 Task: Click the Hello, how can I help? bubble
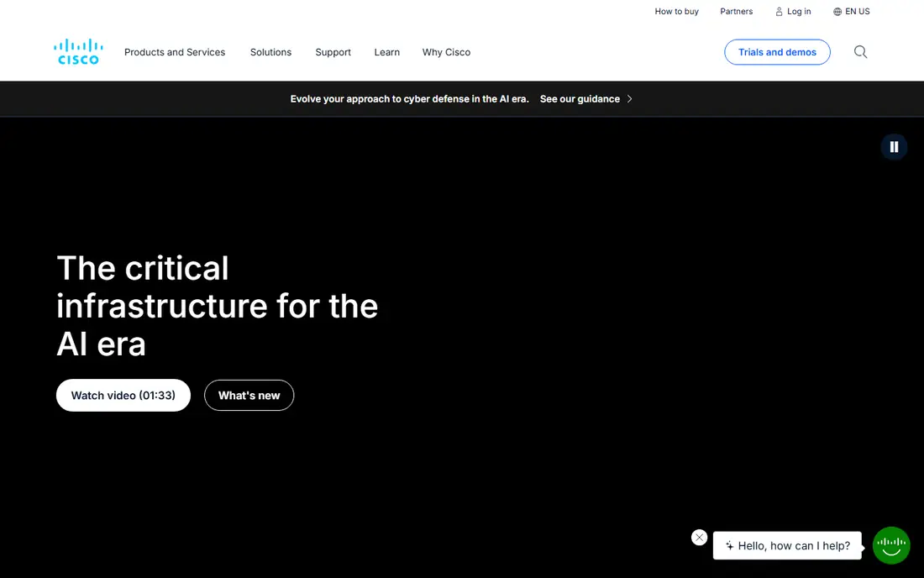pyautogui.click(x=787, y=545)
